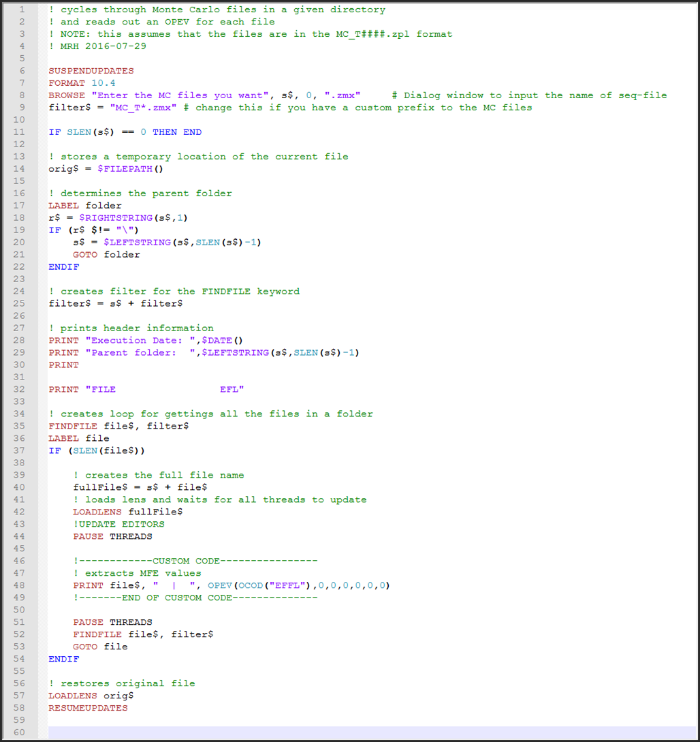Click the GOTO file statement
The image size is (700, 742).
tap(100, 647)
